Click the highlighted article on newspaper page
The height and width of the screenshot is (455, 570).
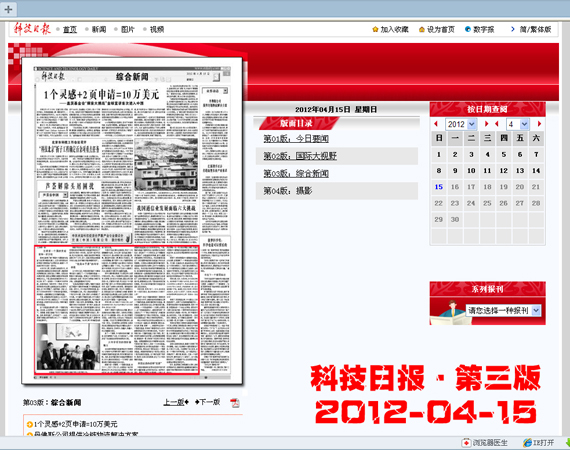[117, 310]
